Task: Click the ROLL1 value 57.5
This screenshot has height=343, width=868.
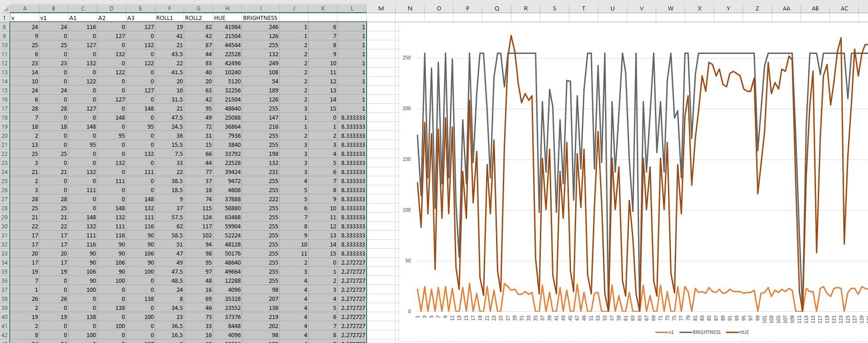Action: [169, 217]
